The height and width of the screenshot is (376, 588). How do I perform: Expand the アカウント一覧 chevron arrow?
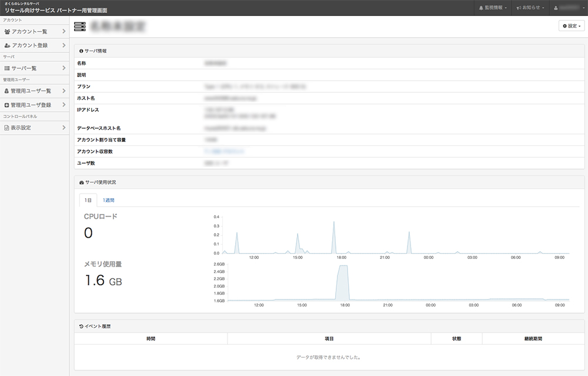click(64, 32)
